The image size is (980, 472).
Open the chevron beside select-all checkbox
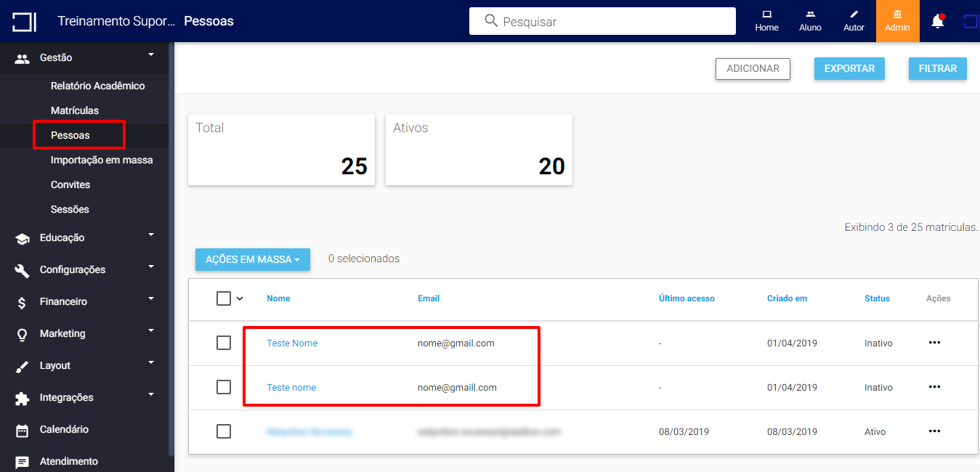tap(240, 298)
